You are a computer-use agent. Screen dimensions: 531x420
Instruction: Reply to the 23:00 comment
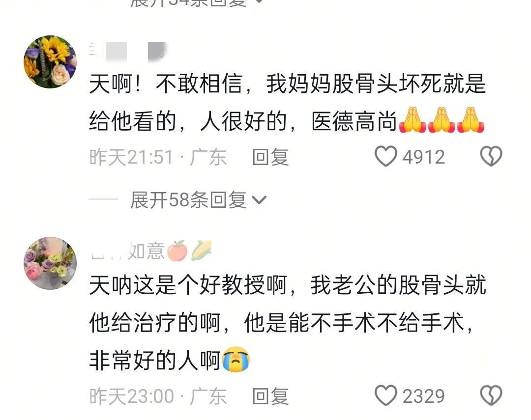tap(270, 396)
